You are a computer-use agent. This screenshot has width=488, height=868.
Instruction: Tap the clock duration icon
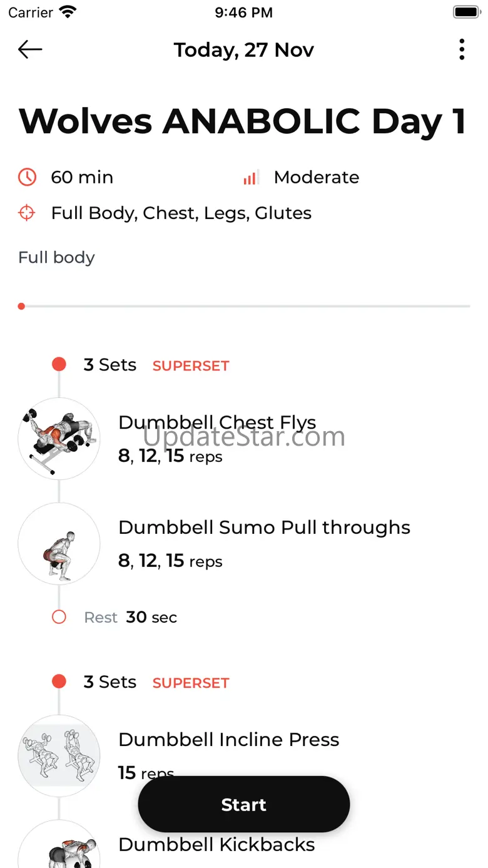(27, 178)
